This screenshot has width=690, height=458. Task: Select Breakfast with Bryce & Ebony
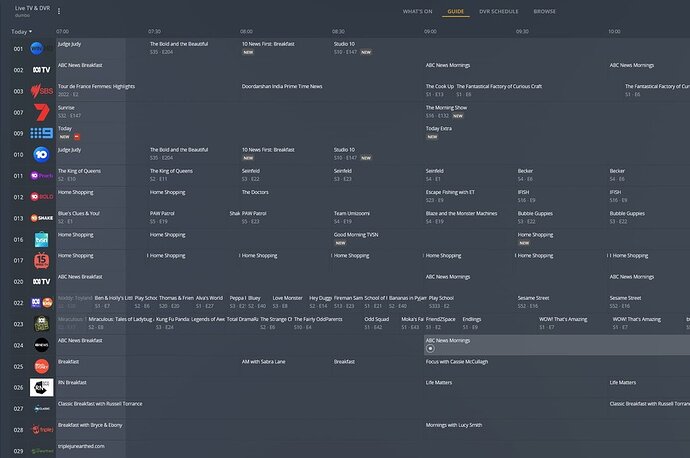pos(90,425)
